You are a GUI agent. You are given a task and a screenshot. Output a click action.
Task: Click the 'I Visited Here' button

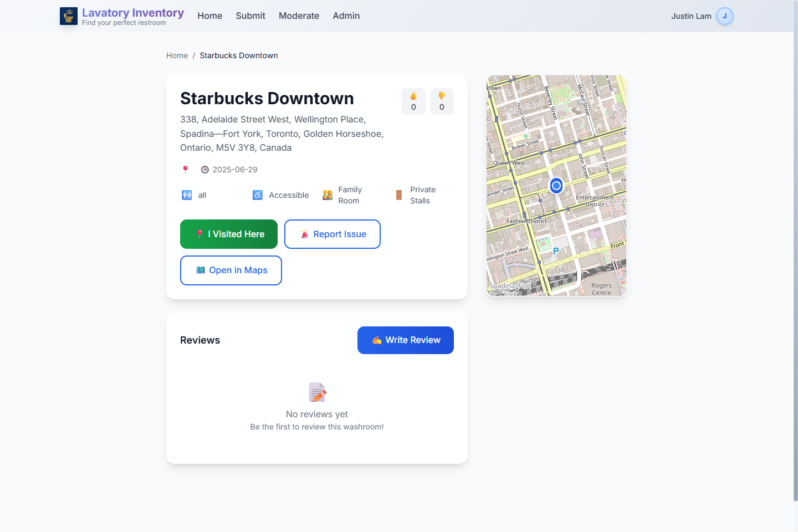pyautogui.click(x=229, y=234)
